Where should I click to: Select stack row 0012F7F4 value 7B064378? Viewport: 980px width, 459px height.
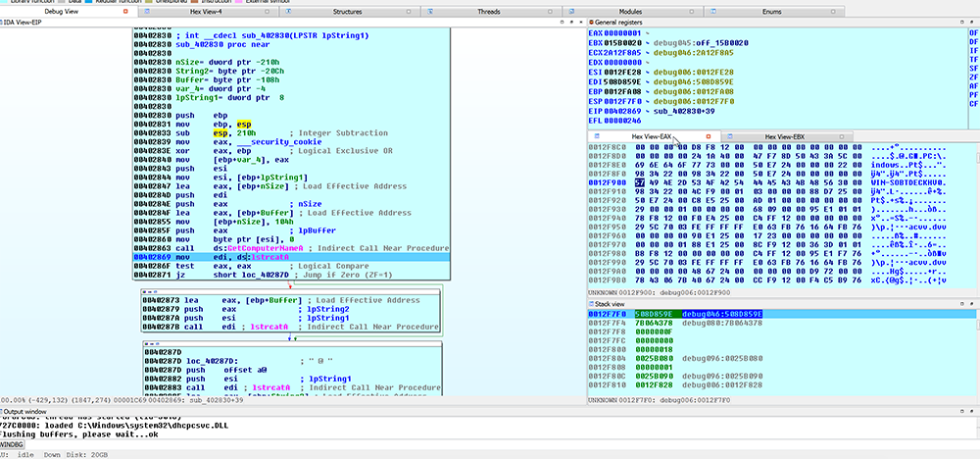pyautogui.click(x=655, y=324)
